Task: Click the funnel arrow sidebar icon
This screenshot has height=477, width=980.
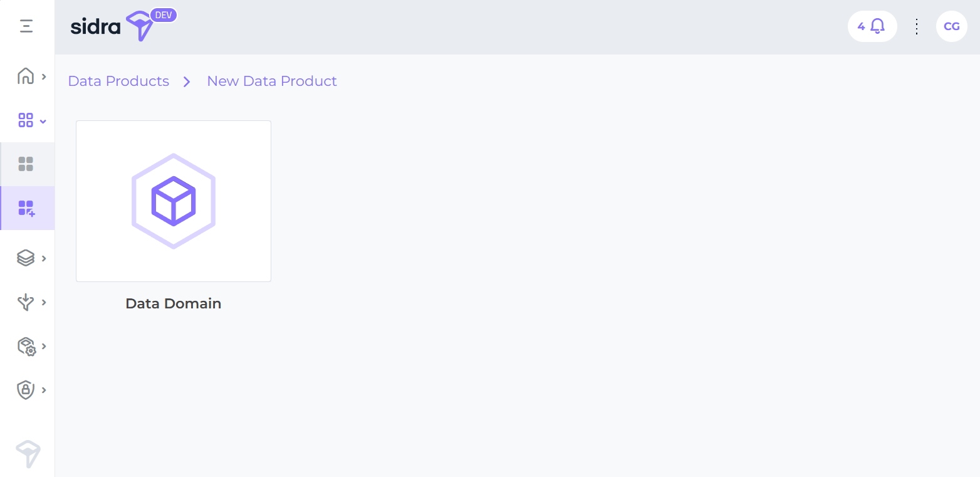Action: pyautogui.click(x=26, y=302)
